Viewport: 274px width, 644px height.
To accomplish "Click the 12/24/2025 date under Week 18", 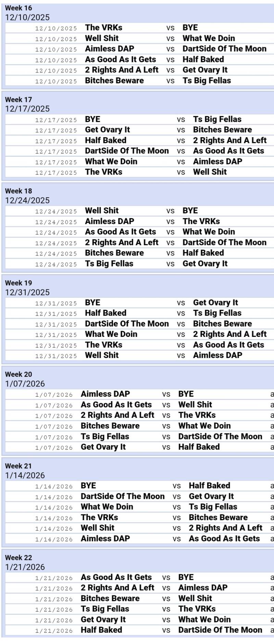I will tap(27, 200).
